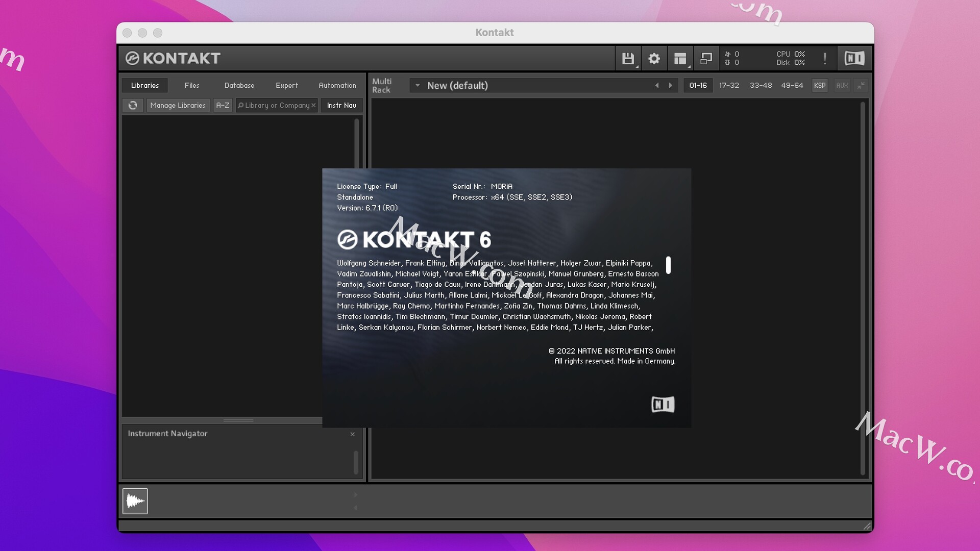
Task: Click the multi rack vertical scrollbar
Action: (863, 288)
